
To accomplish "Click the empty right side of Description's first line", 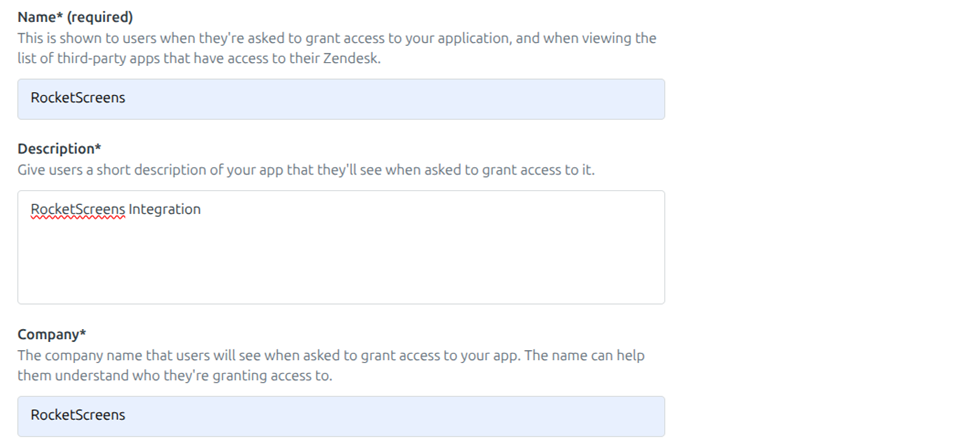I will 500,210.
